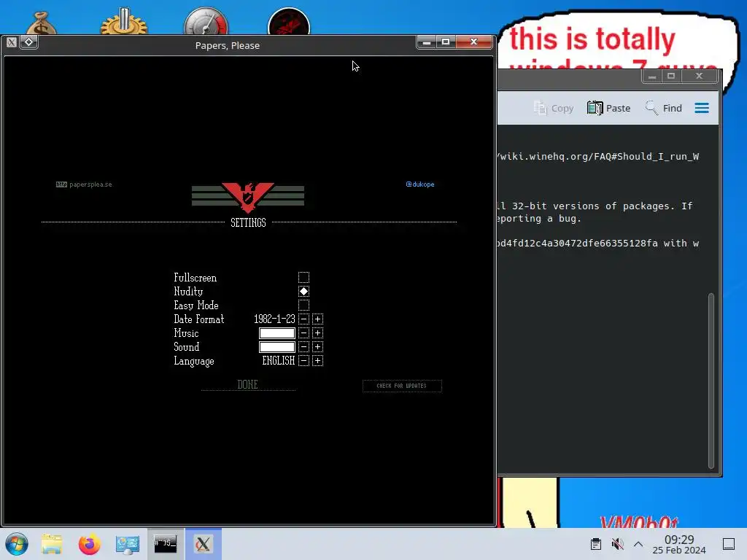This screenshot has height=560, width=747.
Task: Open the Start menu orb
Action: click(17, 544)
